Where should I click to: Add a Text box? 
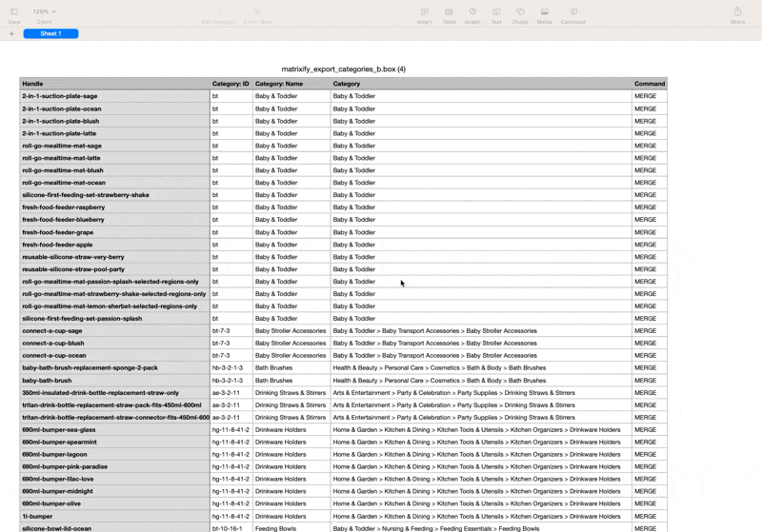[x=496, y=13]
